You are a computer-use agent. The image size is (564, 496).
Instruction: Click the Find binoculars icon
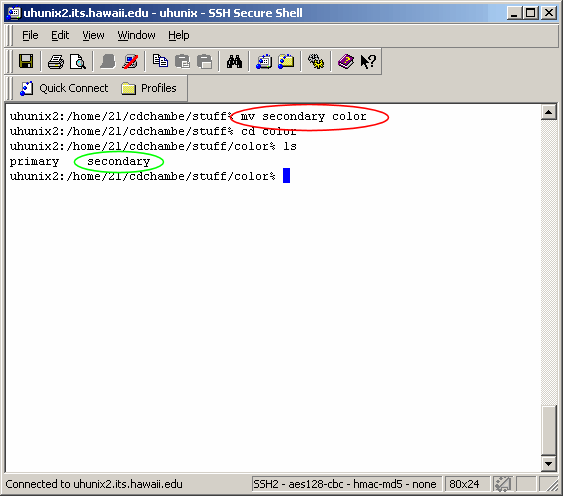(x=234, y=62)
